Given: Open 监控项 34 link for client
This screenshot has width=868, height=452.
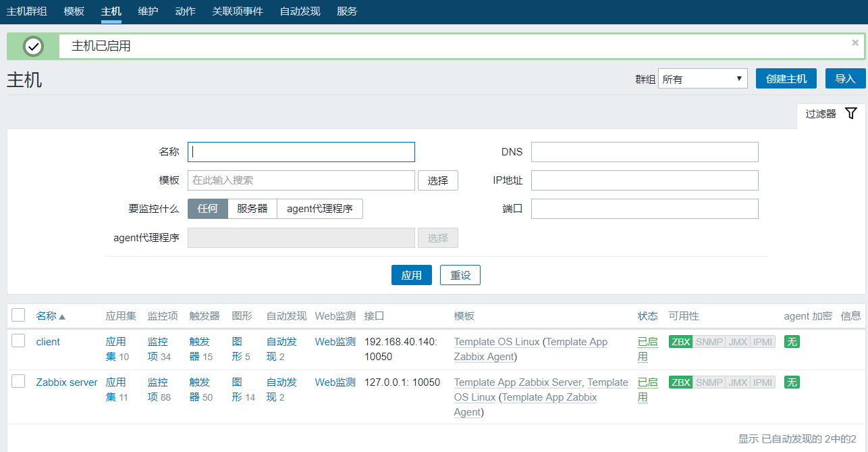Looking at the screenshot, I should click(159, 349).
